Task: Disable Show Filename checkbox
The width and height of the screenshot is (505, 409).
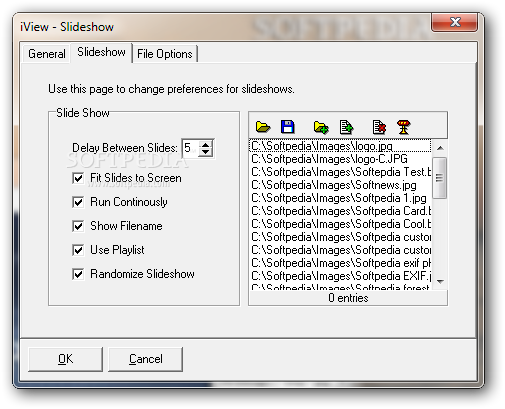Action: [x=78, y=226]
